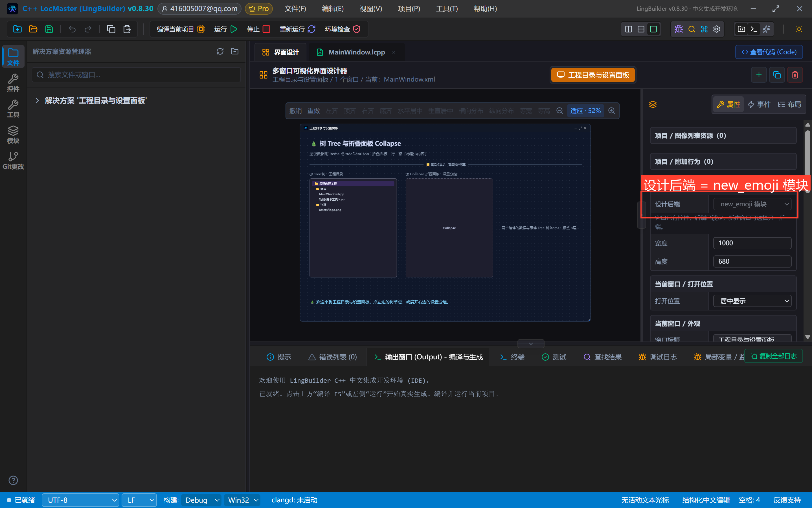Click the new project folder icon
The width and height of the screenshot is (812, 508).
pos(17,29)
